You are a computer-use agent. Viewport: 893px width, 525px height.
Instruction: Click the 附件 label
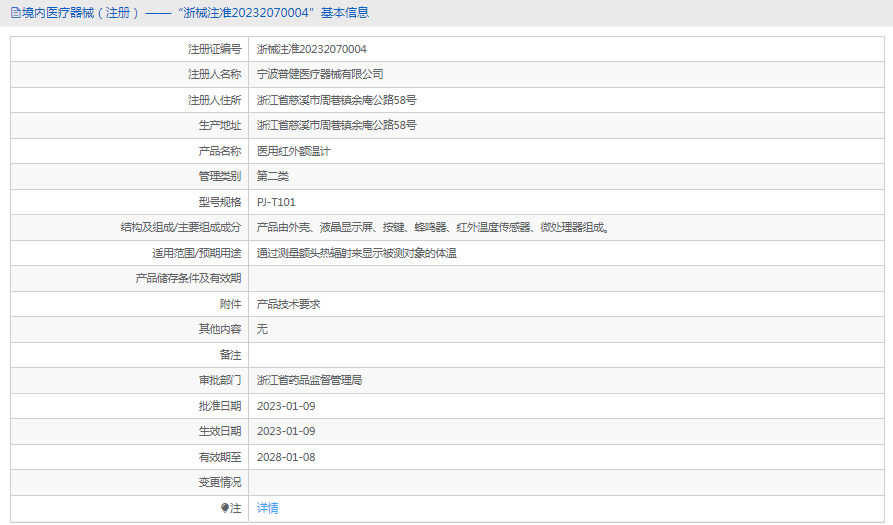[231, 304]
